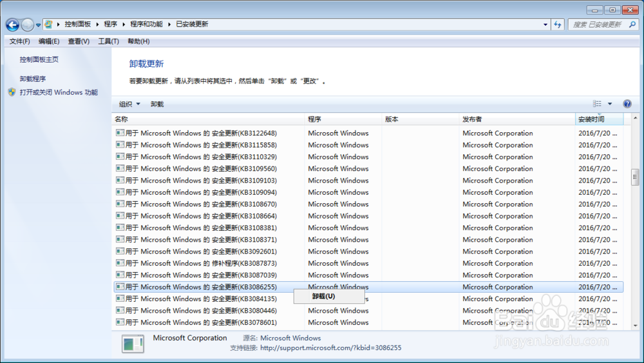Click the icon of update KB3108371
The width and height of the screenshot is (644, 363).
(x=120, y=239)
